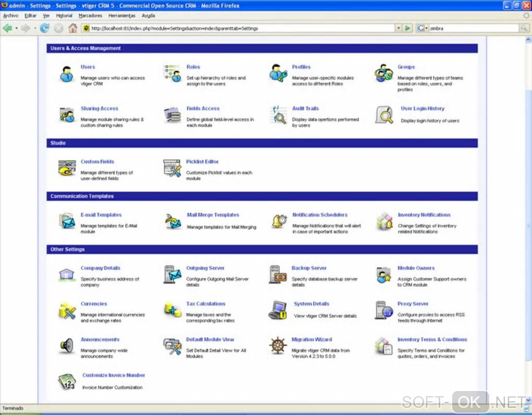Open the Herramientas menu
The image size is (532, 415).
[122, 16]
